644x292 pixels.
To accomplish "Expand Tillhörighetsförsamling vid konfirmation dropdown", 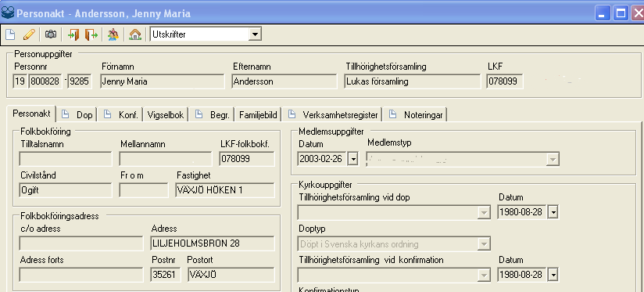I will [x=485, y=275].
